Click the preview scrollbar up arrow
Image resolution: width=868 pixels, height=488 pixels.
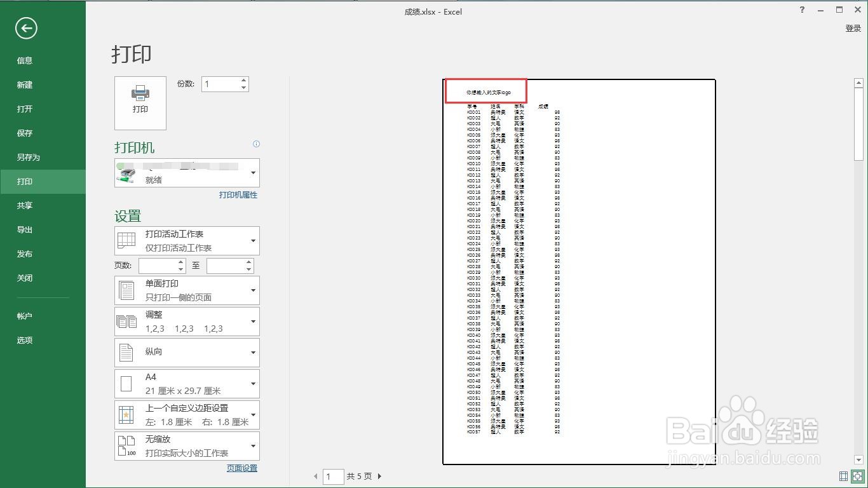point(858,82)
